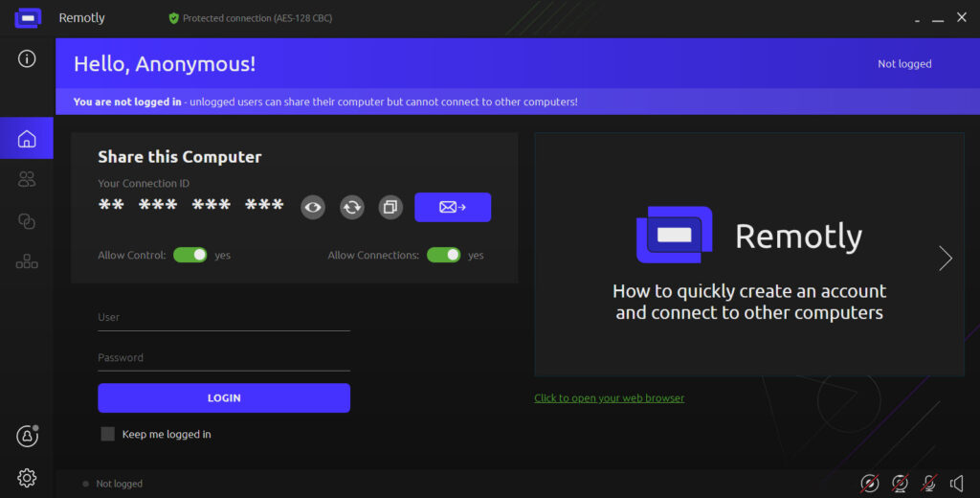Toggle the disabled webcam icon in status bar
Image resolution: width=980 pixels, height=498 pixels.
(900, 483)
